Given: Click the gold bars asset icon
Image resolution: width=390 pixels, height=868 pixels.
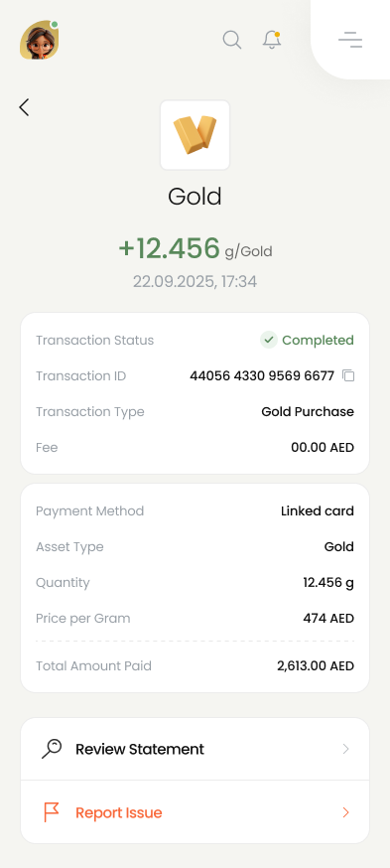Looking at the screenshot, I should pyautogui.click(x=195, y=135).
